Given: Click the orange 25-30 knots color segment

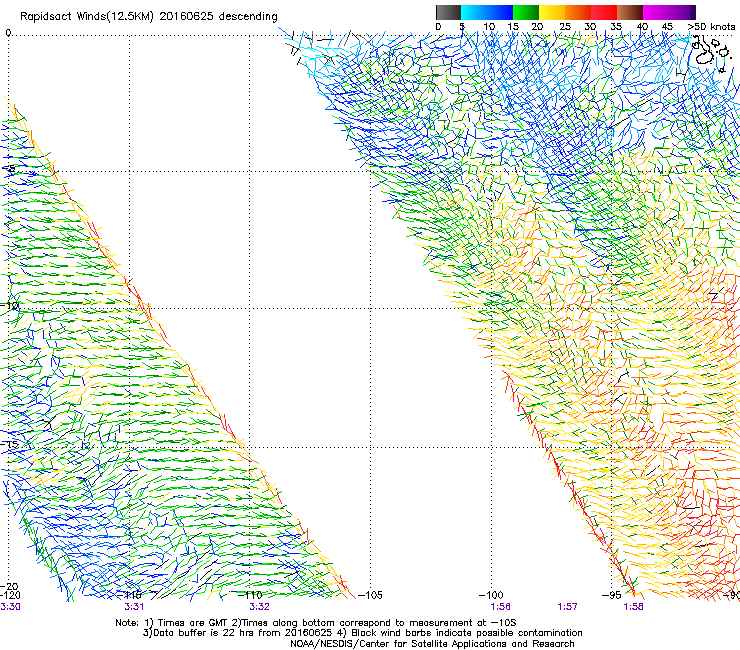Looking at the screenshot, I should pos(578,12).
